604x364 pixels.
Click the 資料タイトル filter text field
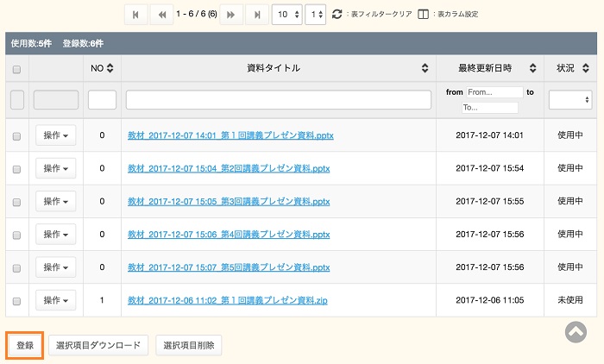(278, 100)
